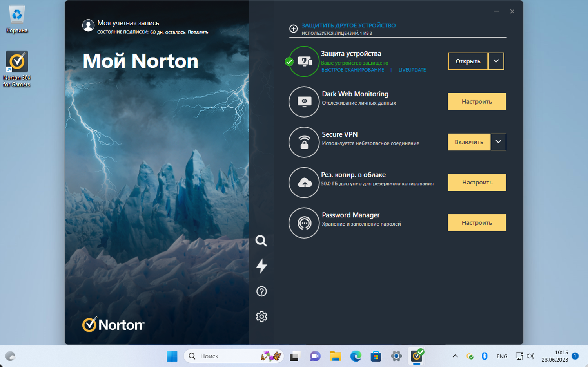Click the taskbar Поиск search field
Image resolution: width=588 pixels, height=367 pixels.
[234, 356]
